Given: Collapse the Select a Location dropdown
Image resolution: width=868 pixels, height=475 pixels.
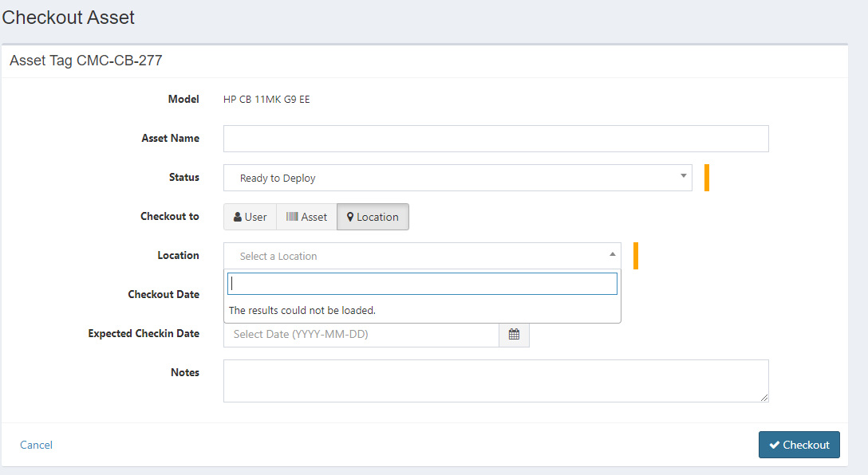Looking at the screenshot, I should [x=422, y=256].
